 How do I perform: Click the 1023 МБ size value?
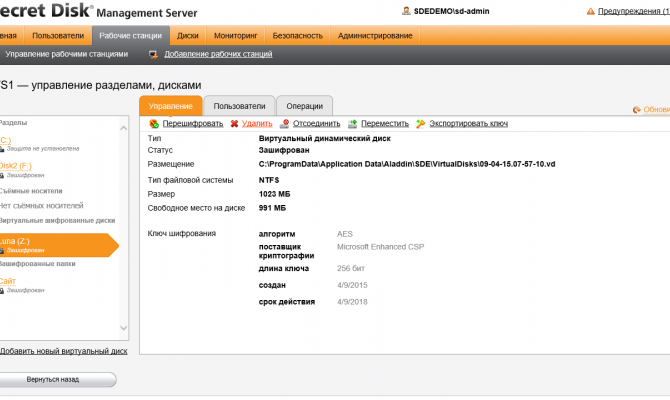click(274, 194)
